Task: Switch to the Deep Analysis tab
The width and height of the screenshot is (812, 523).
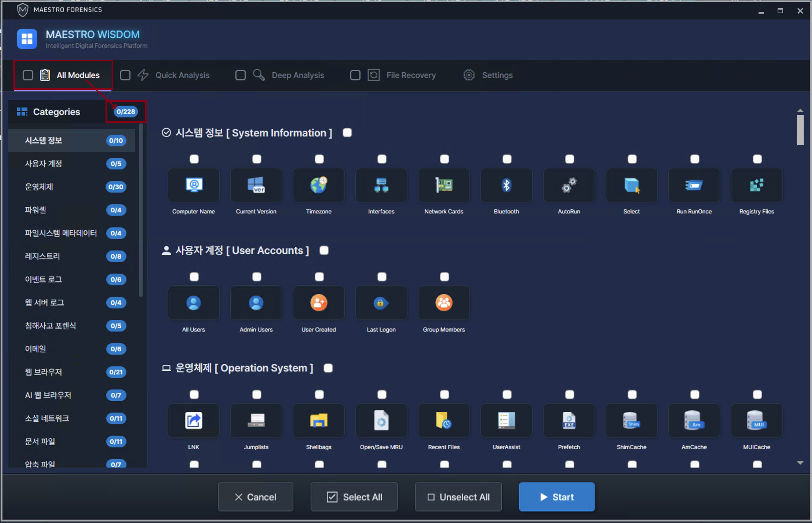Action: tap(297, 75)
